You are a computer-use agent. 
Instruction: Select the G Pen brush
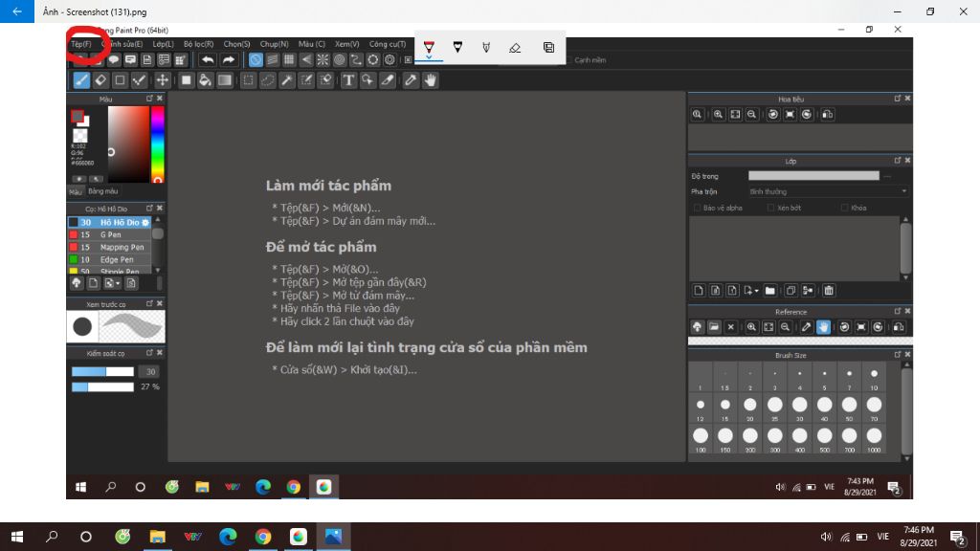(x=109, y=235)
